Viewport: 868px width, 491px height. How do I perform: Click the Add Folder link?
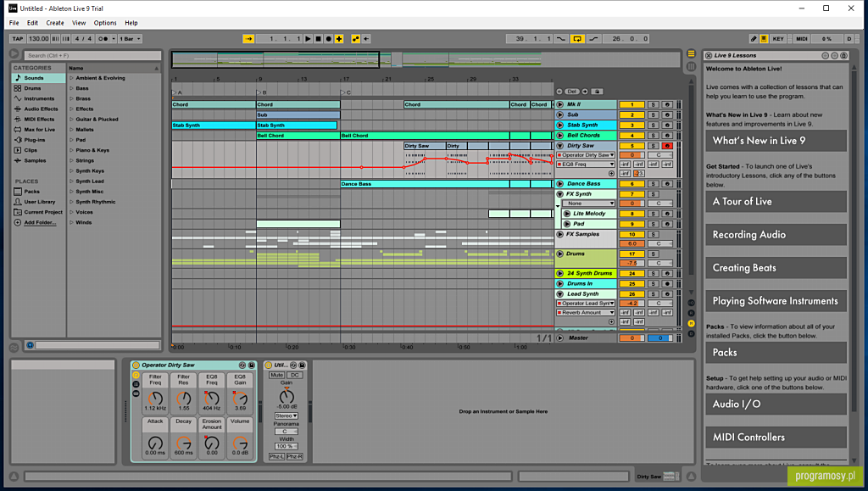40,222
